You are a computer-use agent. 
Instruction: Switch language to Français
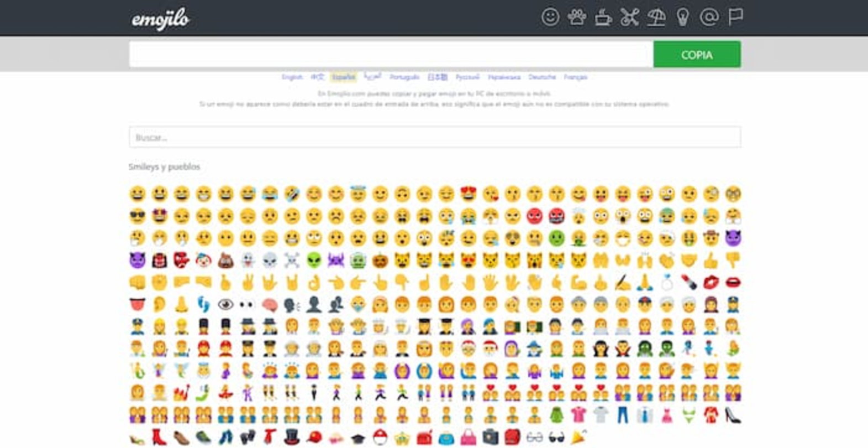(576, 77)
